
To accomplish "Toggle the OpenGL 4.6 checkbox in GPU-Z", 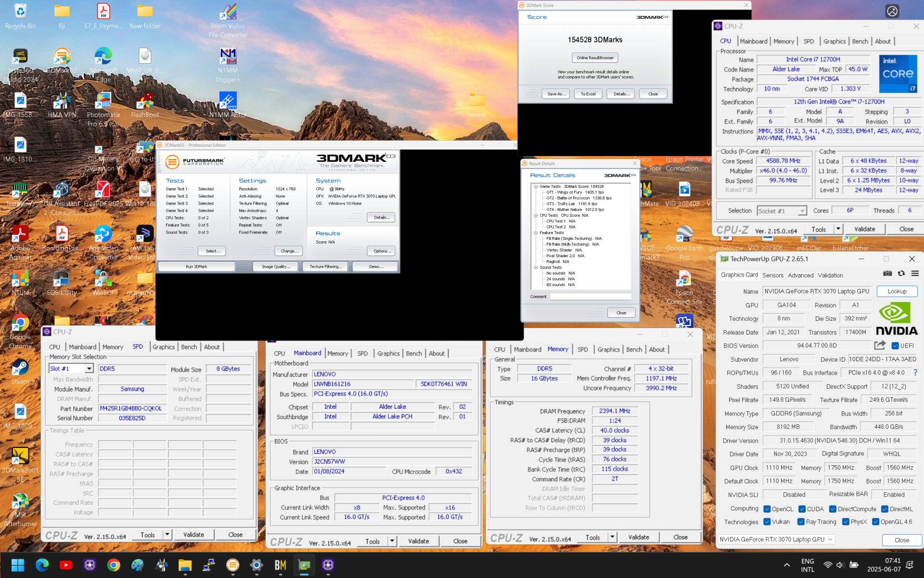I will [x=875, y=522].
